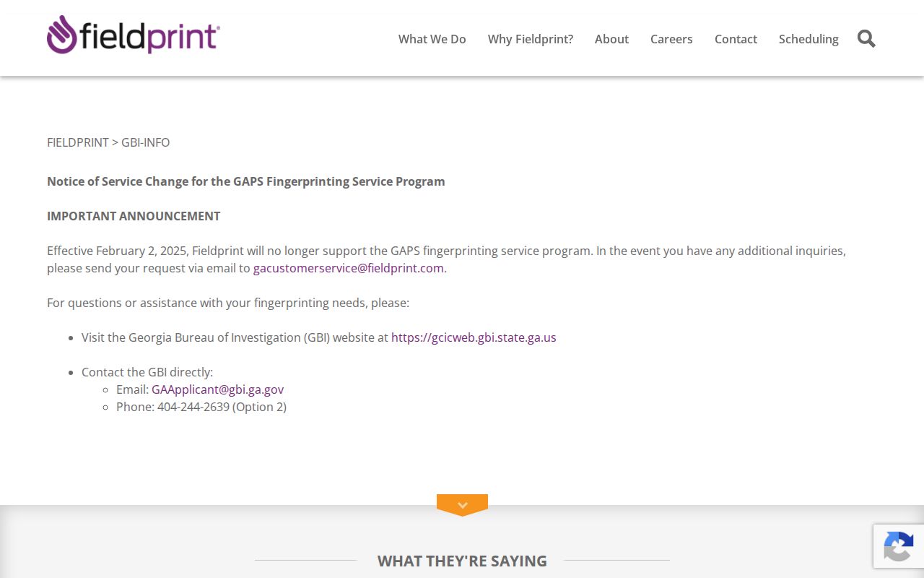
Task: Click the reCAPTCHA badge icon
Action: click(899, 546)
